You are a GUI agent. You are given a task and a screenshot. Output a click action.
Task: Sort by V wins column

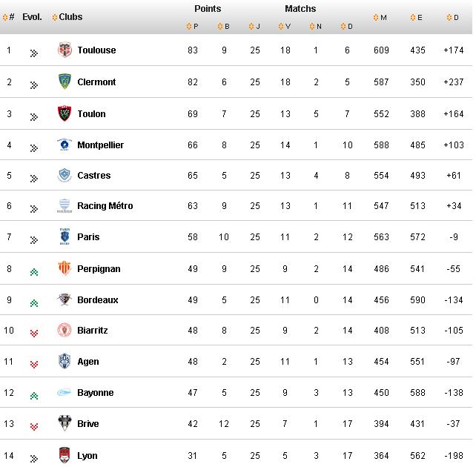coord(284,27)
